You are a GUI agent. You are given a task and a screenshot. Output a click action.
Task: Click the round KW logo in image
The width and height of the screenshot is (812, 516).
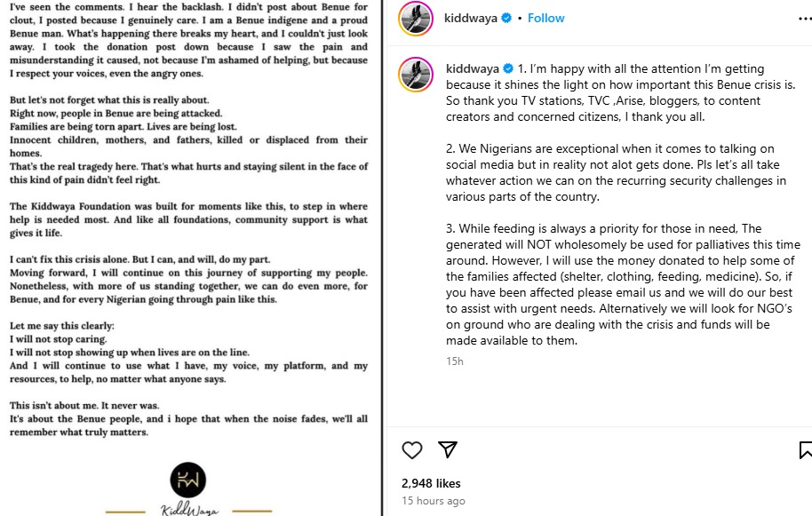pyautogui.click(x=187, y=480)
